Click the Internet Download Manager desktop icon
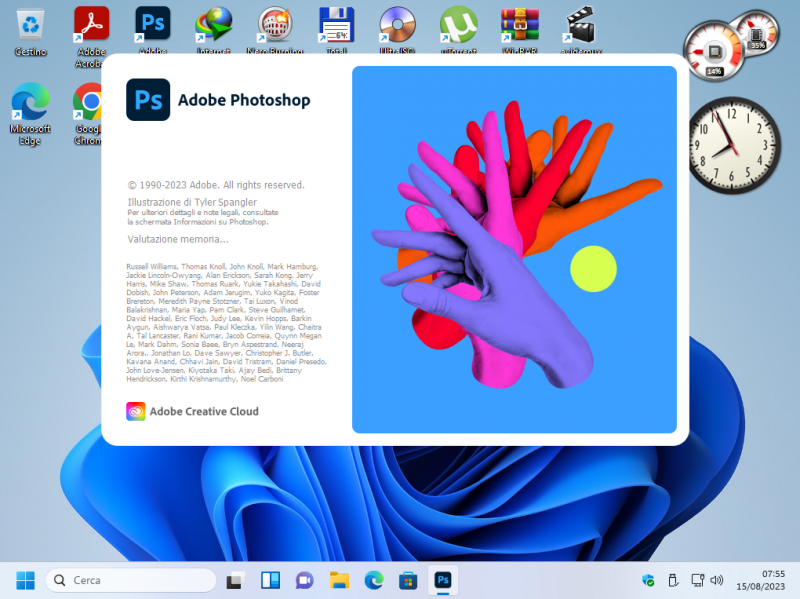This screenshot has width=800, height=599. click(x=213, y=25)
